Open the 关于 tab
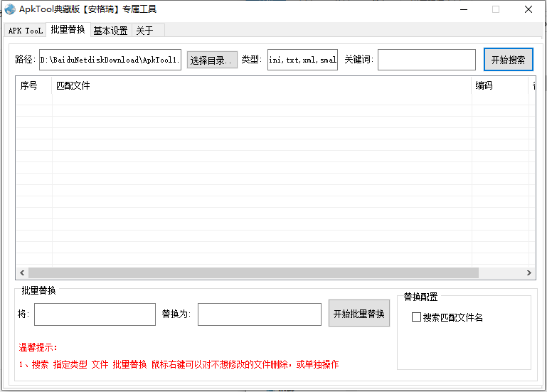This screenshot has width=547, height=392. [x=144, y=31]
